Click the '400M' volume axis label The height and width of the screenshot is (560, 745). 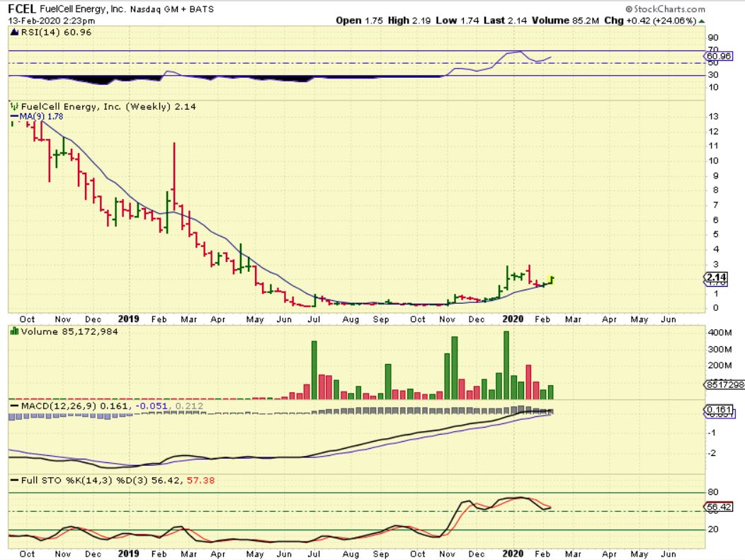(x=720, y=333)
